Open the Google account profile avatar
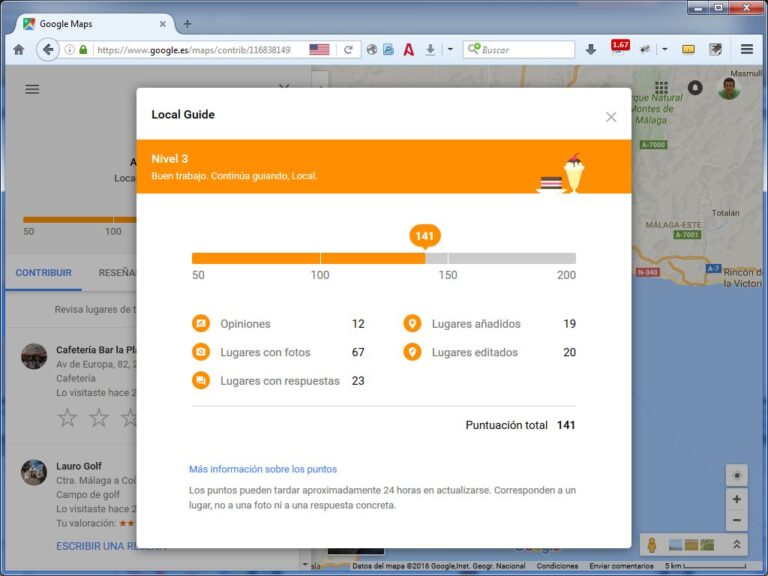 (x=729, y=88)
